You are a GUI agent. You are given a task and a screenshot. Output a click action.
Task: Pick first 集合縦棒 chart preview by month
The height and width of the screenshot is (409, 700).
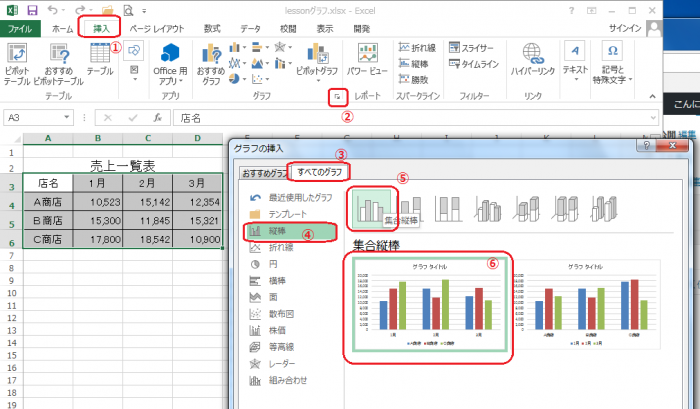click(x=430, y=305)
